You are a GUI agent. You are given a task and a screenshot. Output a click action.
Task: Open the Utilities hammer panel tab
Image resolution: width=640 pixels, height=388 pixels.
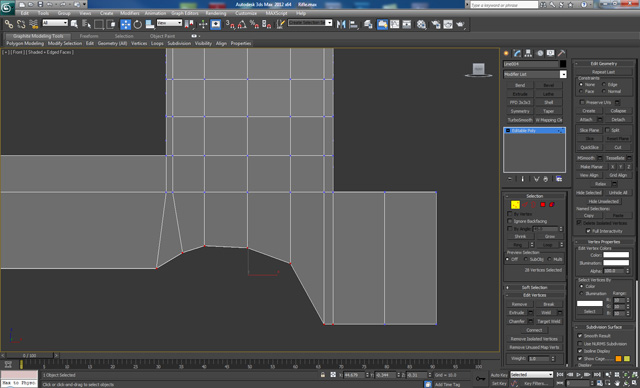click(562, 53)
